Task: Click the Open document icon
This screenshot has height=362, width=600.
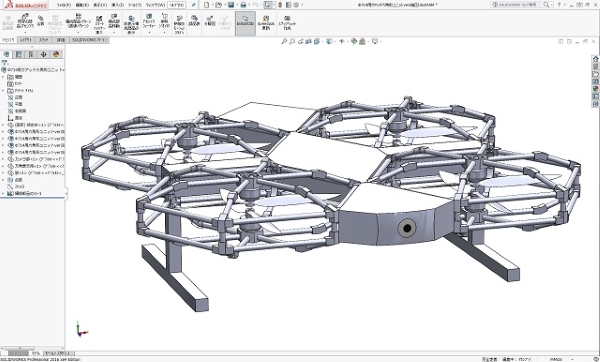Action: pyautogui.click(x=218, y=5)
